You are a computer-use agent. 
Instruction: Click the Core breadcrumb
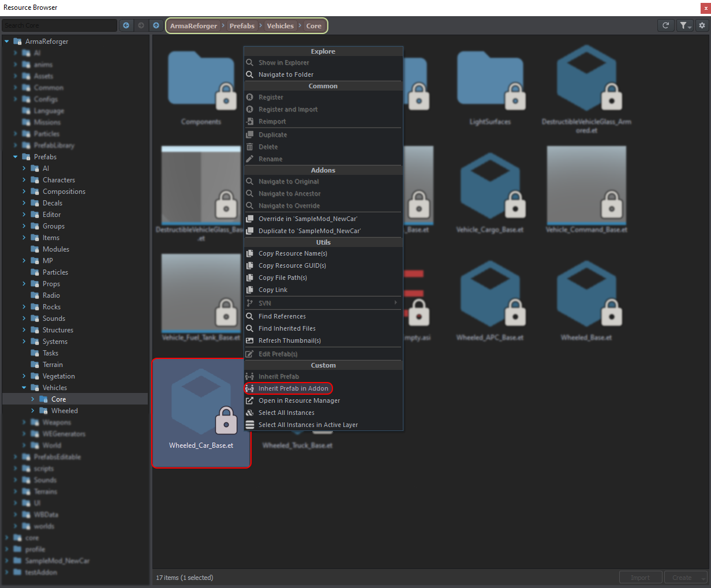point(314,26)
